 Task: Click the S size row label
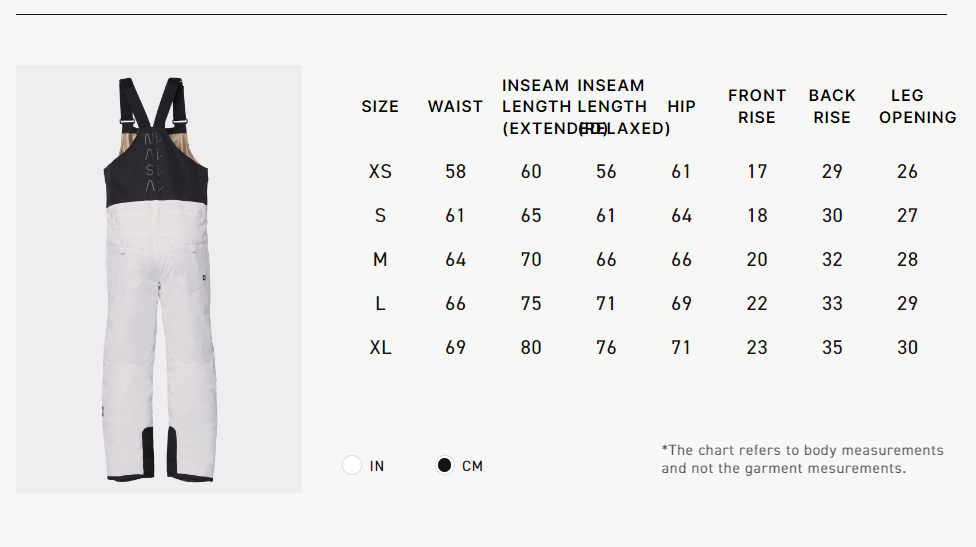click(x=380, y=215)
